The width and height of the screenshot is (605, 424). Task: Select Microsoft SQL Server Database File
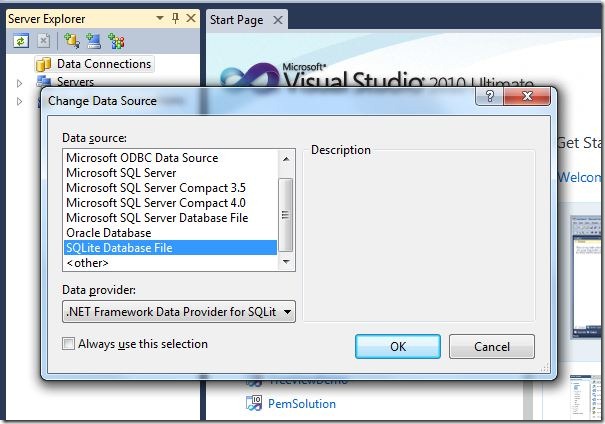tap(170, 218)
